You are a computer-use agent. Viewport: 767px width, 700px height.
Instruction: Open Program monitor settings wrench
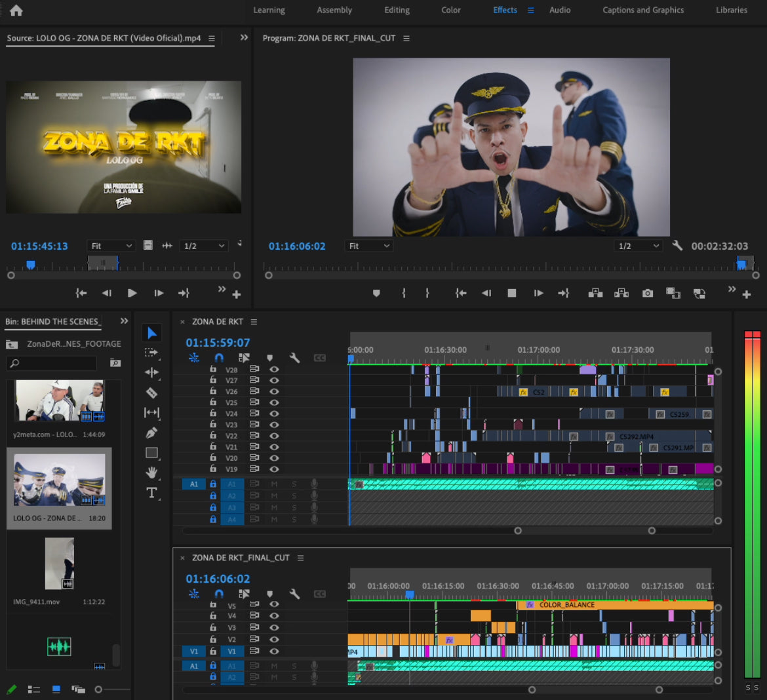click(x=677, y=246)
